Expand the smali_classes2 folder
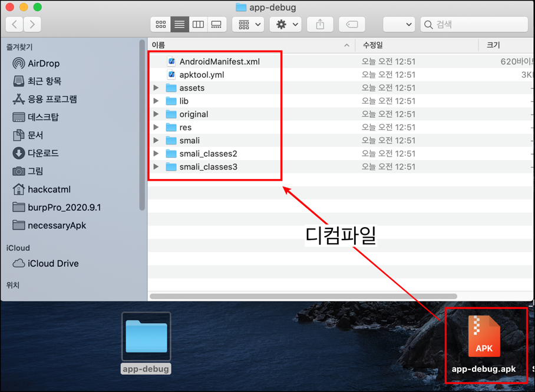Image resolution: width=535 pixels, height=392 pixels. coord(156,154)
